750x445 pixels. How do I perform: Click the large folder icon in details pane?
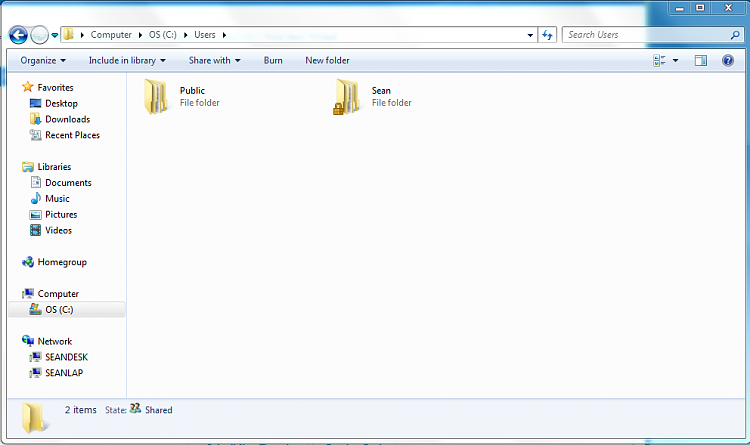[x=34, y=418]
